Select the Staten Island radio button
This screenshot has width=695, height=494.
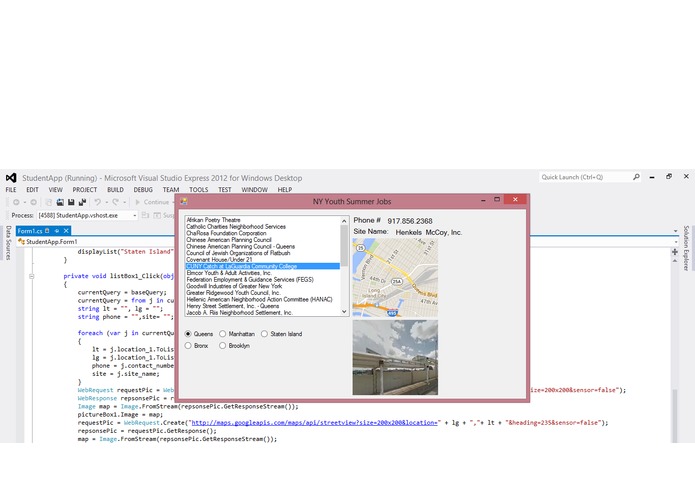tap(264, 334)
